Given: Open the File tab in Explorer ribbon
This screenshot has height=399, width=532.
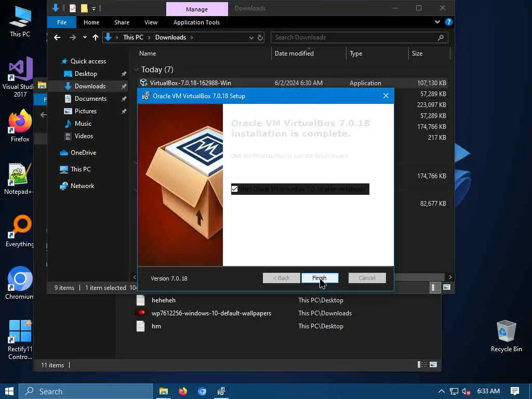Looking at the screenshot, I should click(x=62, y=22).
